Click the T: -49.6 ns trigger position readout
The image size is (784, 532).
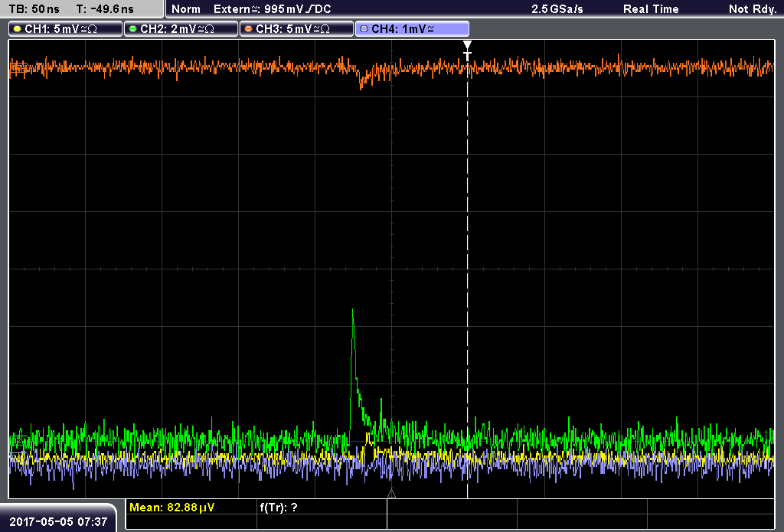[105, 9]
